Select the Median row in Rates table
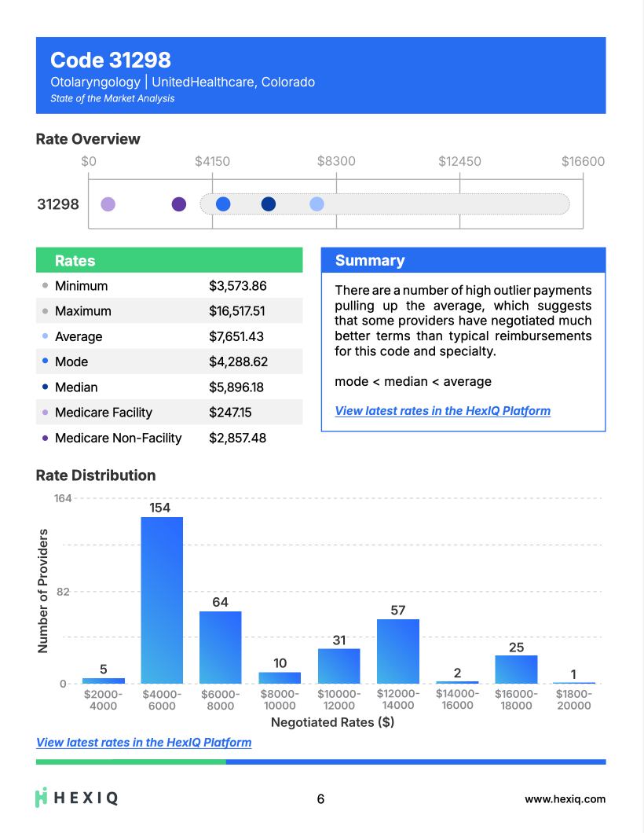Screen dimensions: 644x833 click(169, 387)
